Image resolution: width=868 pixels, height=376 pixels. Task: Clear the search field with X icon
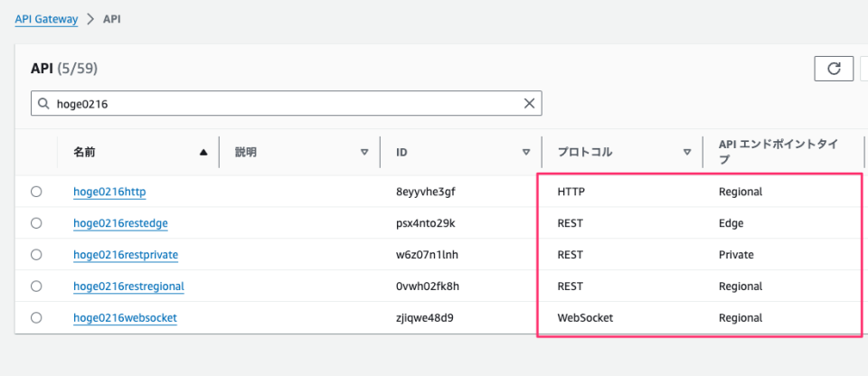529,103
